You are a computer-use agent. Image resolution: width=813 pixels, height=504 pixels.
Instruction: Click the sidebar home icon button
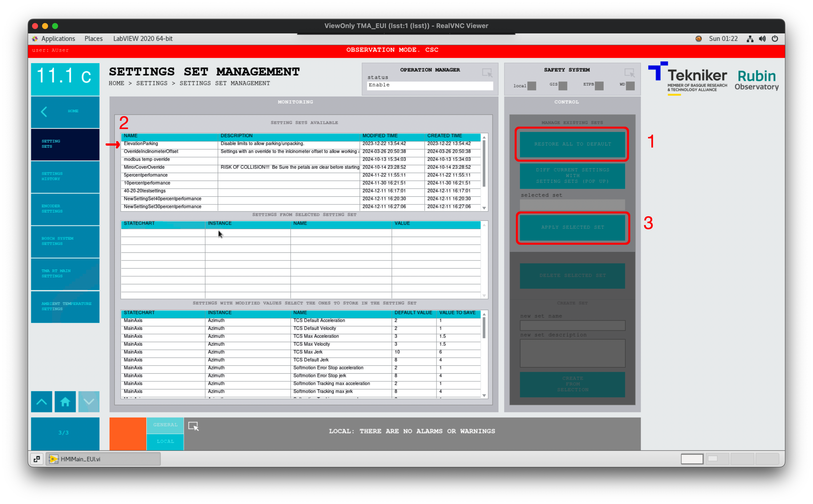(x=65, y=402)
